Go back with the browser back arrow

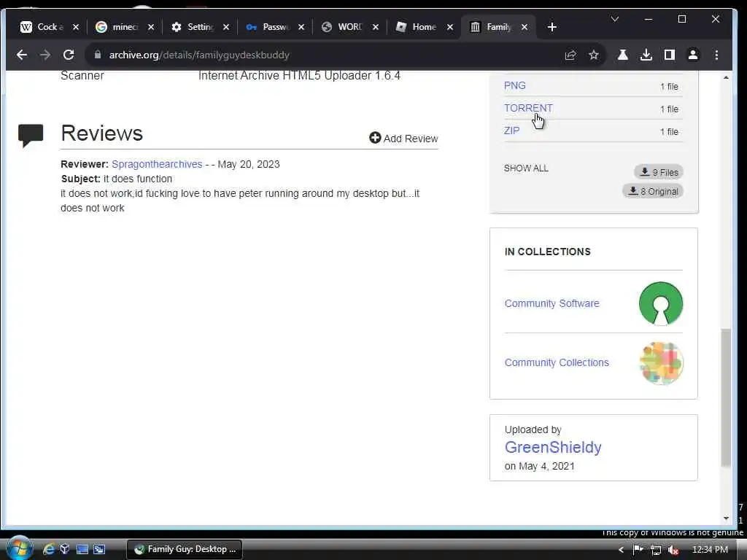[x=22, y=55]
